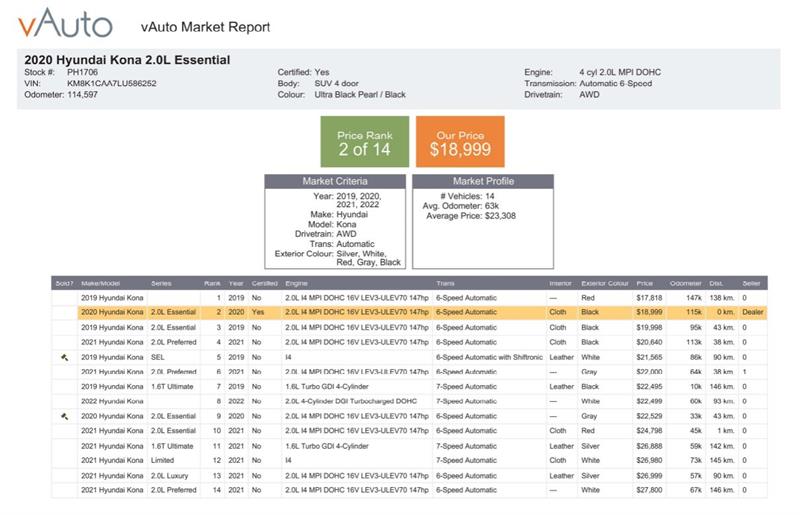This screenshot has width=800, height=515.
Task: Sort by the Price column header
Action: pos(644,283)
